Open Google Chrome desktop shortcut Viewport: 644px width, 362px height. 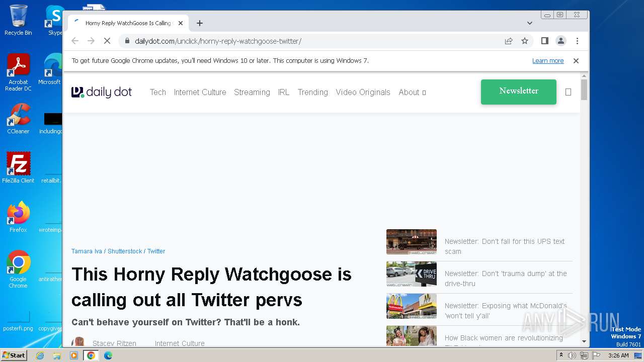(18, 269)
